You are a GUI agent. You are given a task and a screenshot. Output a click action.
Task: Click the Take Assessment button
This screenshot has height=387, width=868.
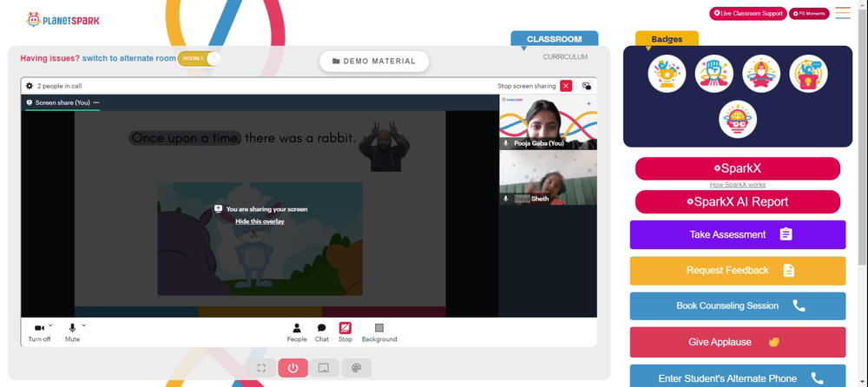click(737, 235)
